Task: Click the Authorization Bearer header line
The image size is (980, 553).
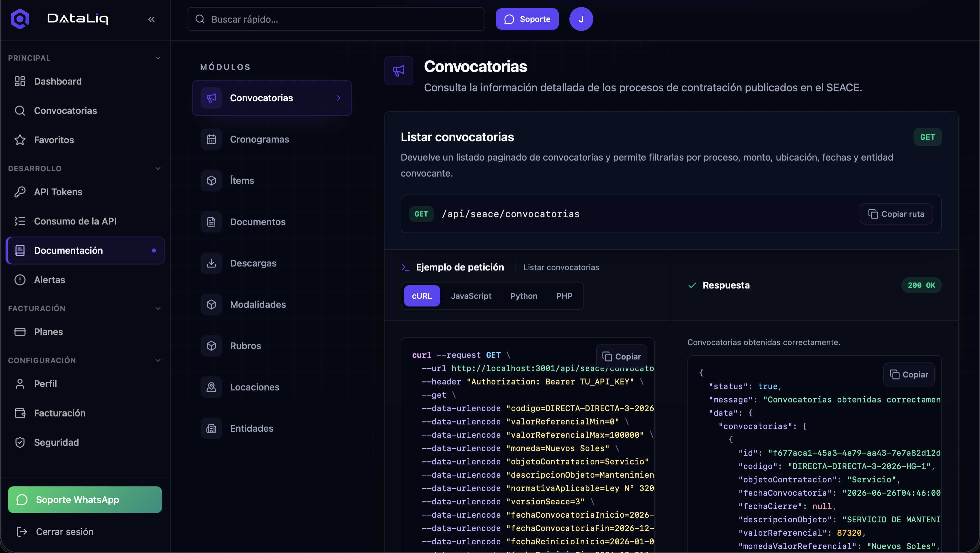Action: click(x=532, y=381)
